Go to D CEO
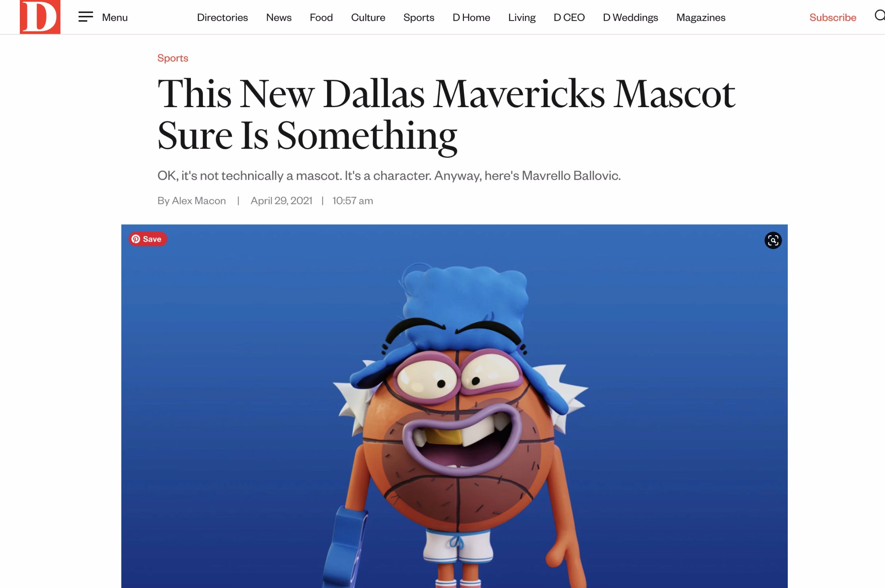This screenshot has width=885, height=588. [569, 17]
